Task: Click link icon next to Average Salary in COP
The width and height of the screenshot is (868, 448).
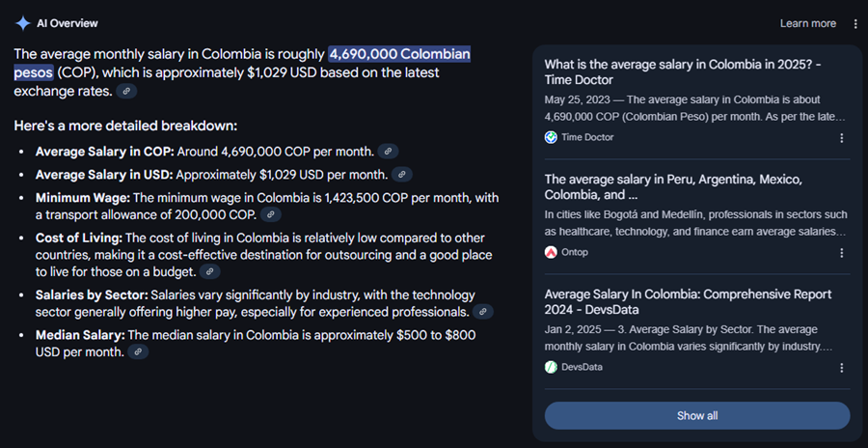Action: pos(388,151)
